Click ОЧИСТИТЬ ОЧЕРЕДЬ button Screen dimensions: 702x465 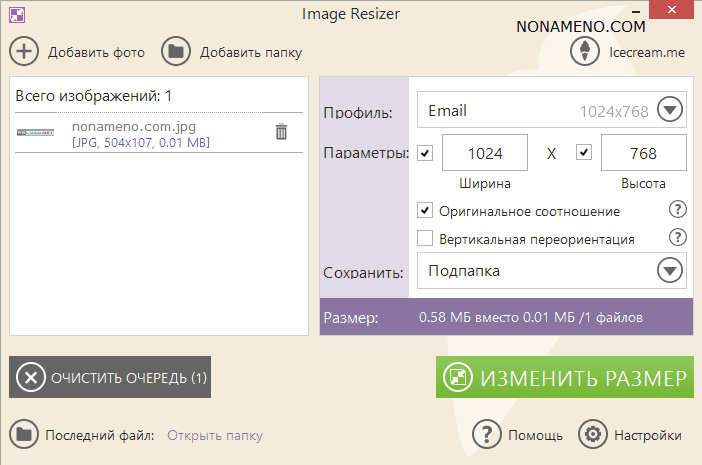(110, 377)
